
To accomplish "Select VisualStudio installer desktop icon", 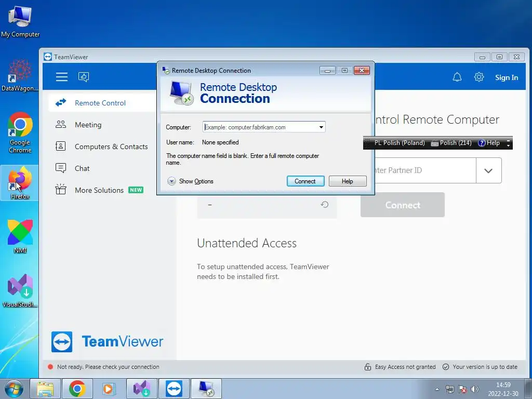I will pyautogui.click(x=20, y=291).
